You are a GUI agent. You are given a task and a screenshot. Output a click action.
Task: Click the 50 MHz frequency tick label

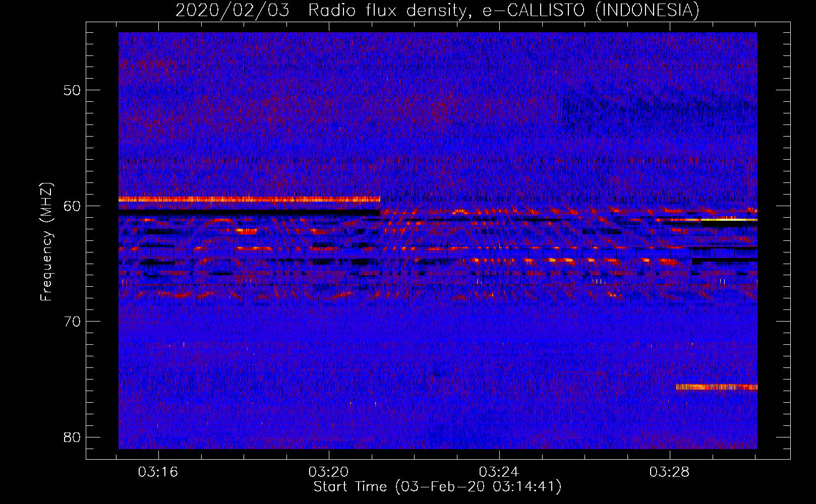pos(72,90)
